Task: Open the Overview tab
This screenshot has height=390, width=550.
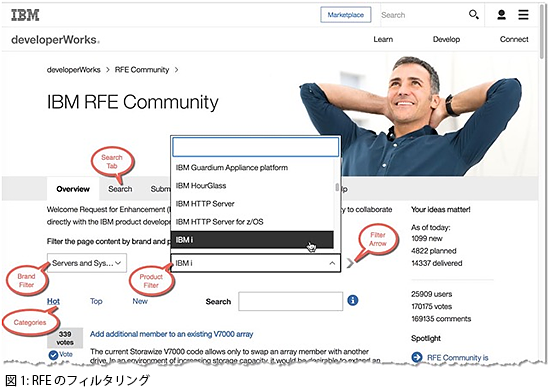Action: pos(73,189)
